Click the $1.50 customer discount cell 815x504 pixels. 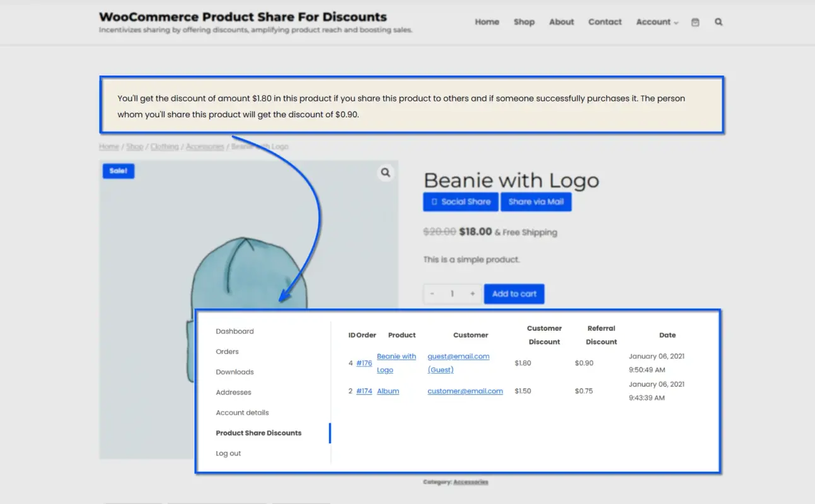point(523,391)
